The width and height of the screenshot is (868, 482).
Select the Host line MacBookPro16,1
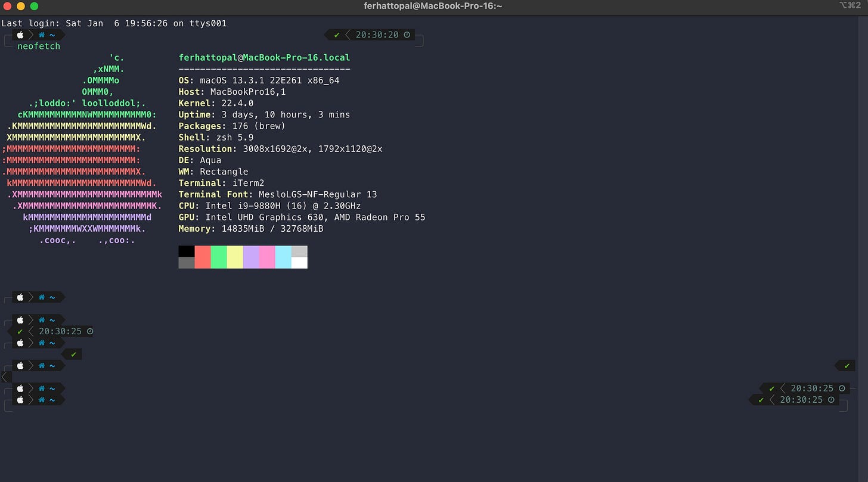[x=232, y=92]
